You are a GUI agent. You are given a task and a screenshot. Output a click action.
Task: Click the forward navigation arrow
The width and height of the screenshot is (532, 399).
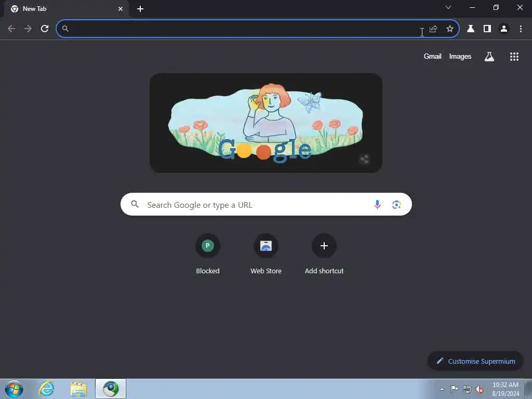(28, 29)
